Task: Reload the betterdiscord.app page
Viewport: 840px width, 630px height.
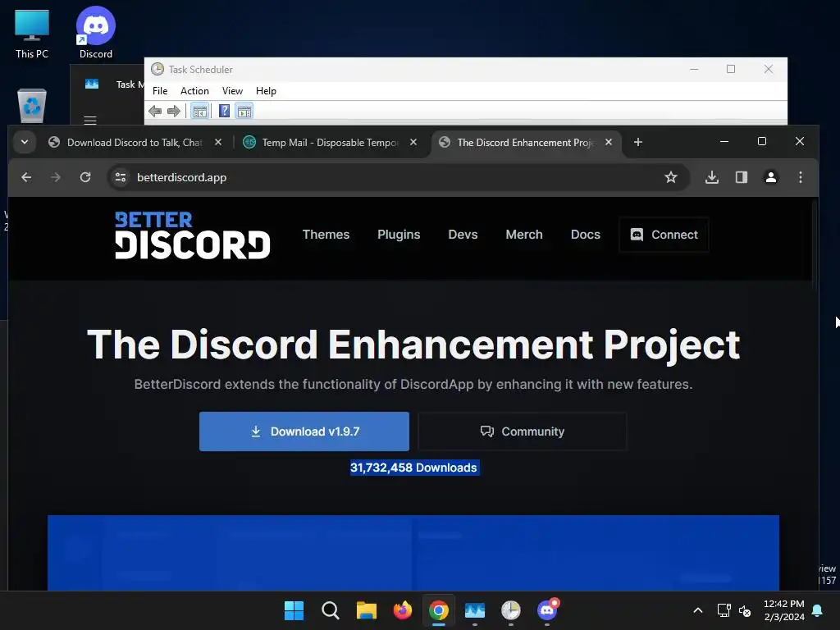Action: [85, 177]
